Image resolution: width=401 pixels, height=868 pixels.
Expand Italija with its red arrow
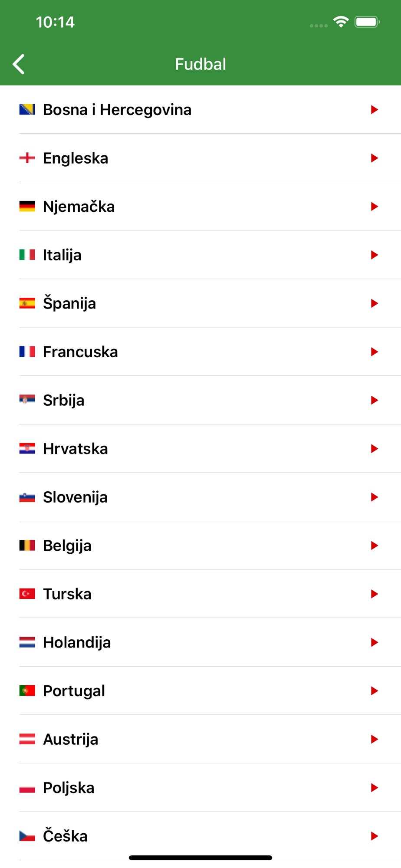pyautogui.click(x=374, y=255)
